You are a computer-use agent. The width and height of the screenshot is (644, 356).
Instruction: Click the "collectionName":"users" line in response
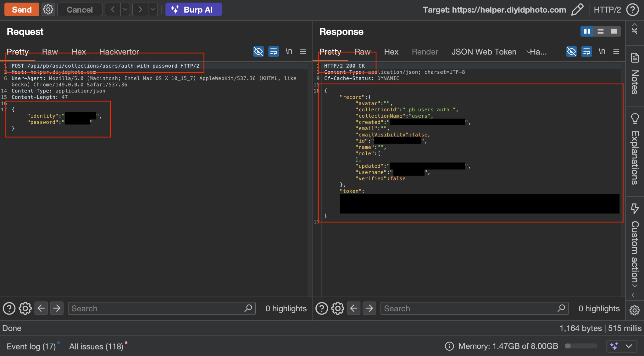tap(394, 116)
